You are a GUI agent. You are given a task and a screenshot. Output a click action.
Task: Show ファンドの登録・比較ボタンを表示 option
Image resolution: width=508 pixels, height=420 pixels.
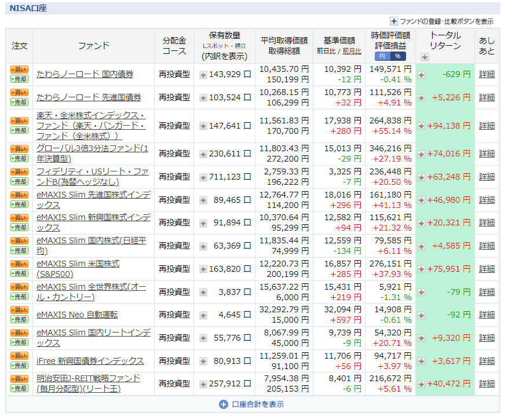(442, 21)
